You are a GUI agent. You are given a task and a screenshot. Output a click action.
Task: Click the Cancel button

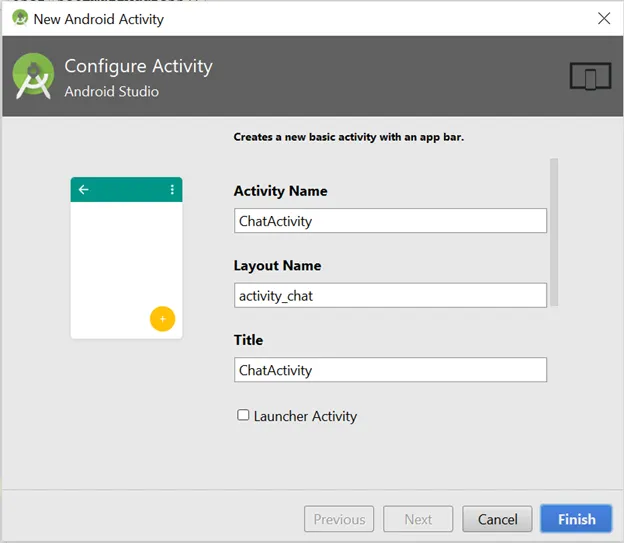(x=497, y=519)
